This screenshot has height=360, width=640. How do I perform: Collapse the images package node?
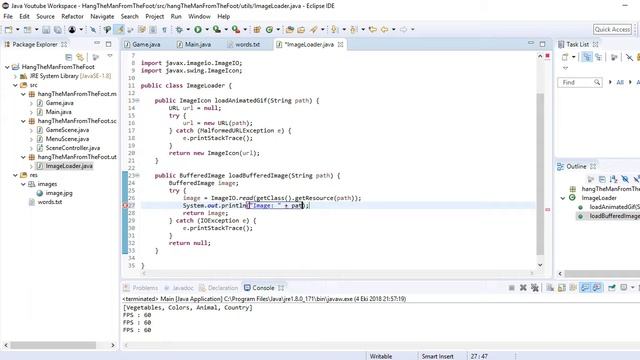tap(23, 184)
